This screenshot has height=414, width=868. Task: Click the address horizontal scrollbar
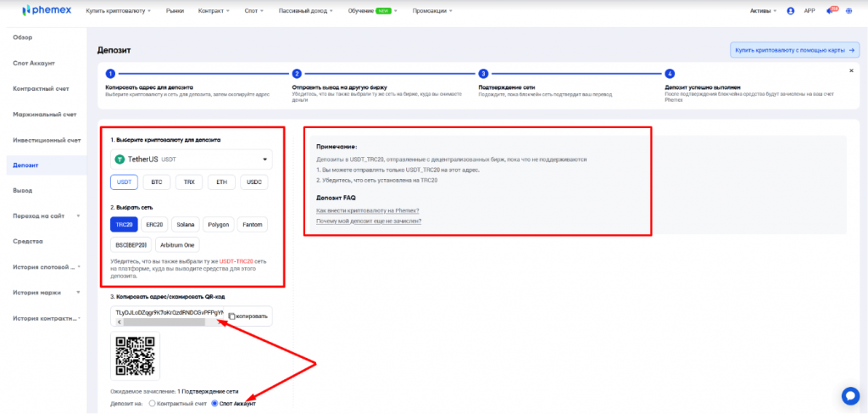tap(164, 322)
